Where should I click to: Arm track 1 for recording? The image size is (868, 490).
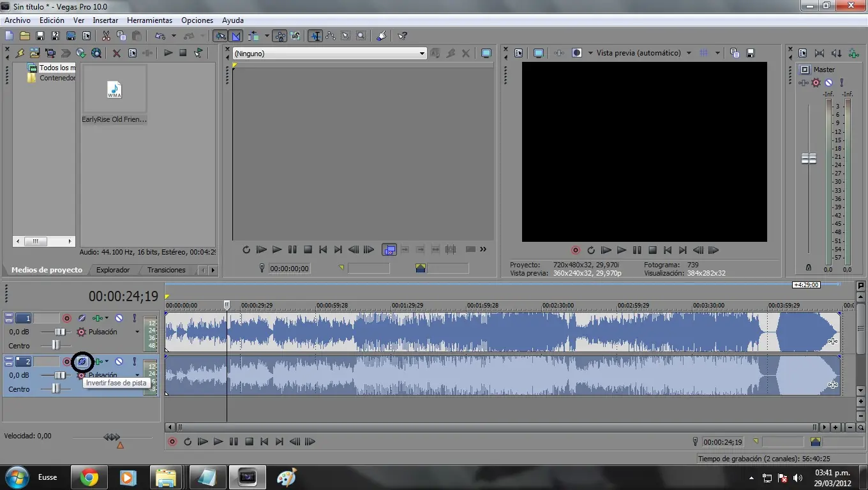[x=66, y=318]
